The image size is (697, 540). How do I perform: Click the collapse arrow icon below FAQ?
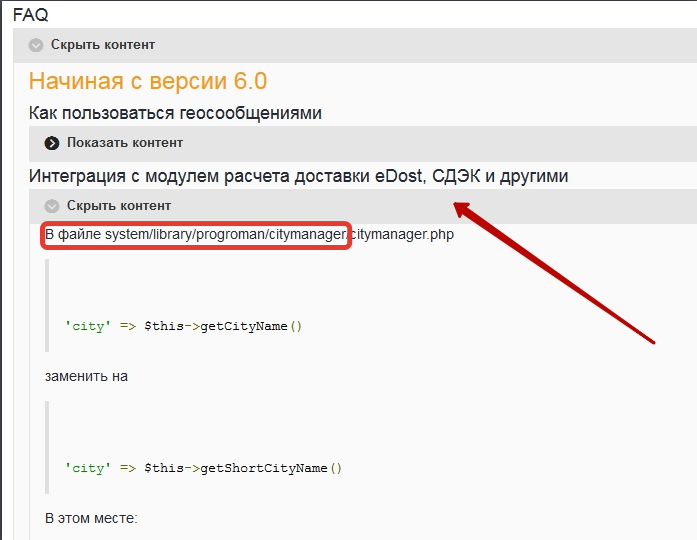36,45
